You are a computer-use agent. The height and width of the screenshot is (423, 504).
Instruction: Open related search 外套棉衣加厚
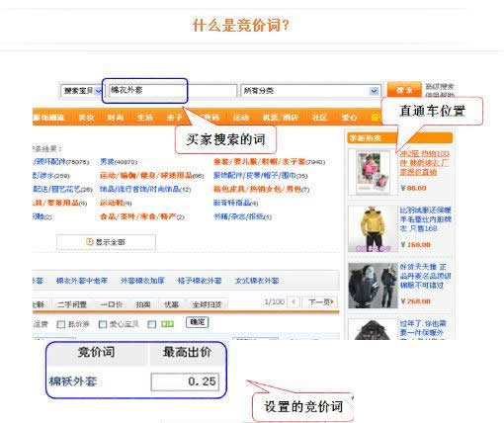click(142, 281)
